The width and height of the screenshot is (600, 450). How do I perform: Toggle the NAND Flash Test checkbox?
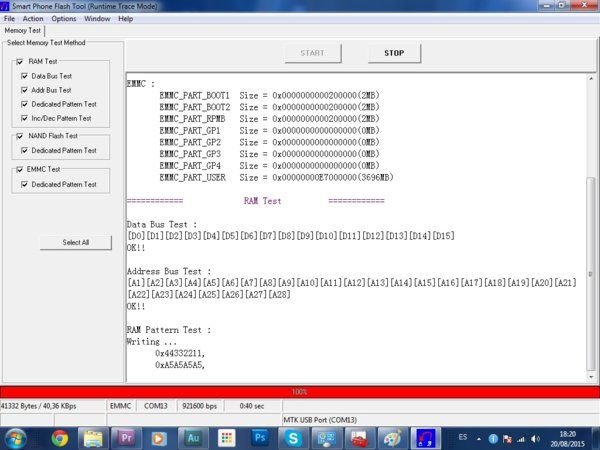(x=20, y=136)
